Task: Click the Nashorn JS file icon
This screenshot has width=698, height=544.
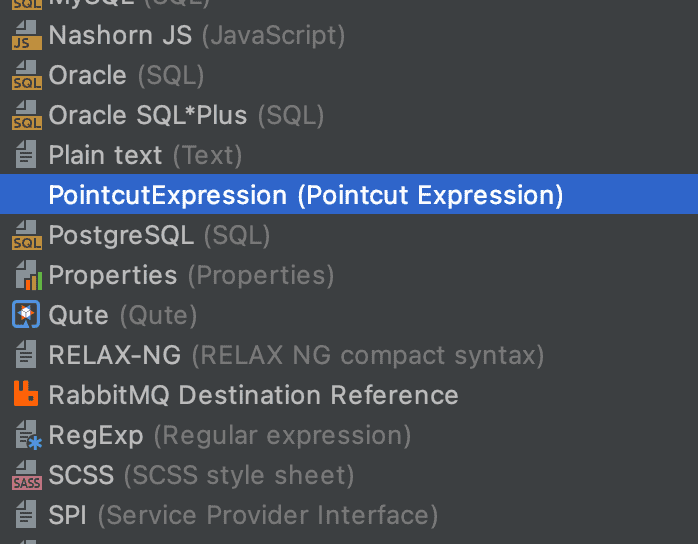Action: tap(27, 35)
